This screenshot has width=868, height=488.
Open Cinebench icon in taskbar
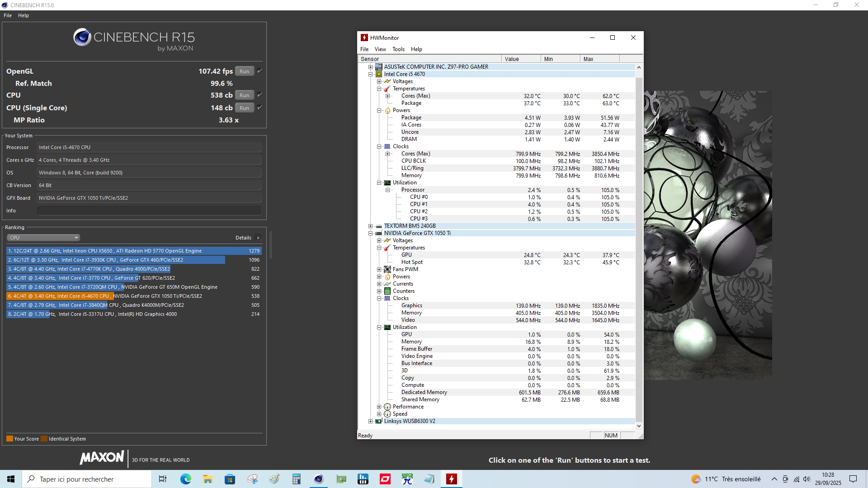pyautogui.click(x=319, y=479)
